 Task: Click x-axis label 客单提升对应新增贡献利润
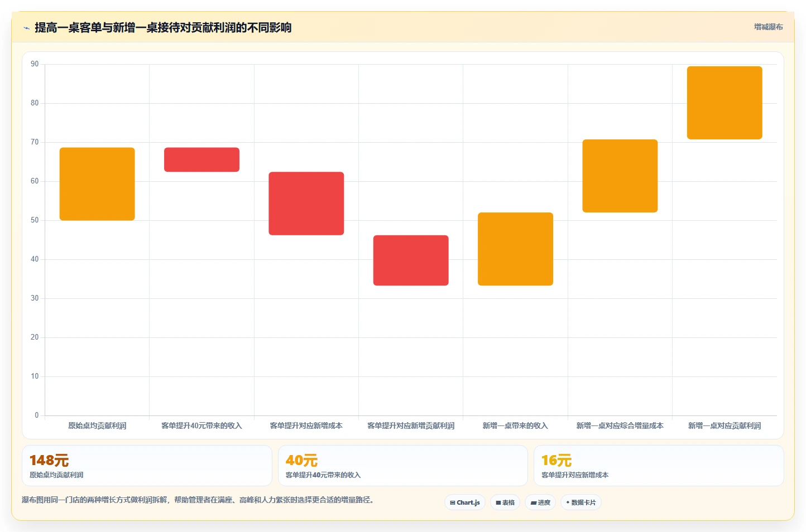[x=411, y=425]
